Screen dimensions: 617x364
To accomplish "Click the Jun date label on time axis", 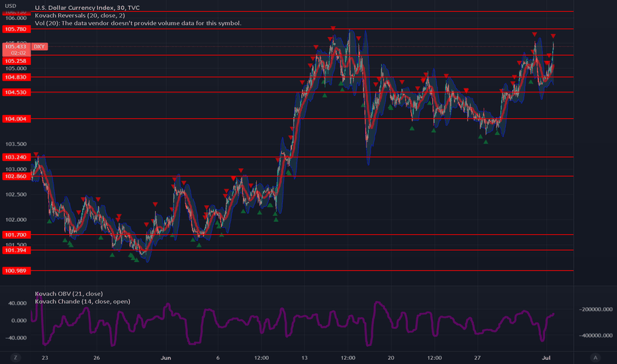I will point(166,357).
